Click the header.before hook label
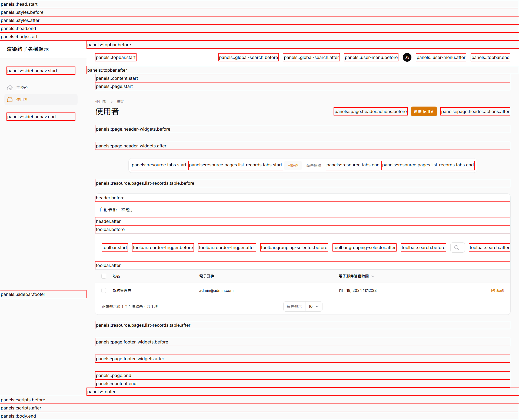 click(303, 198)
